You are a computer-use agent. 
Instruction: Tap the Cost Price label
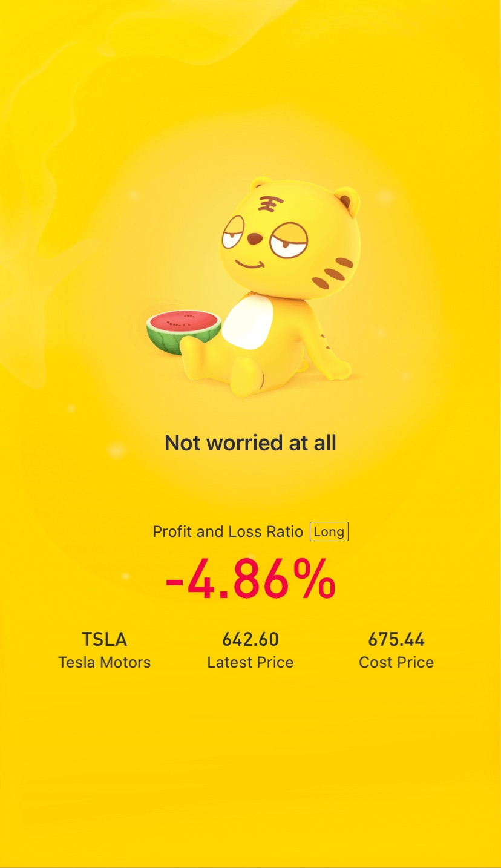396,662
